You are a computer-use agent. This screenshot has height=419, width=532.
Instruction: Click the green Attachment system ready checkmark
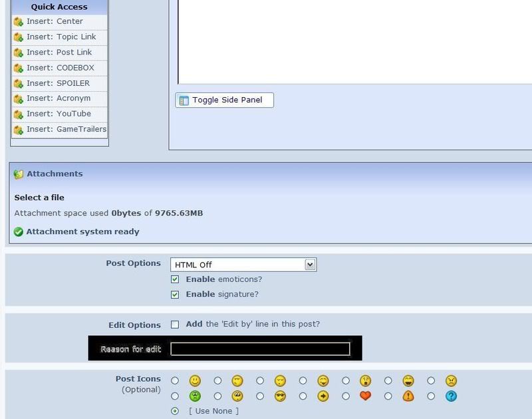pos(19,232)
